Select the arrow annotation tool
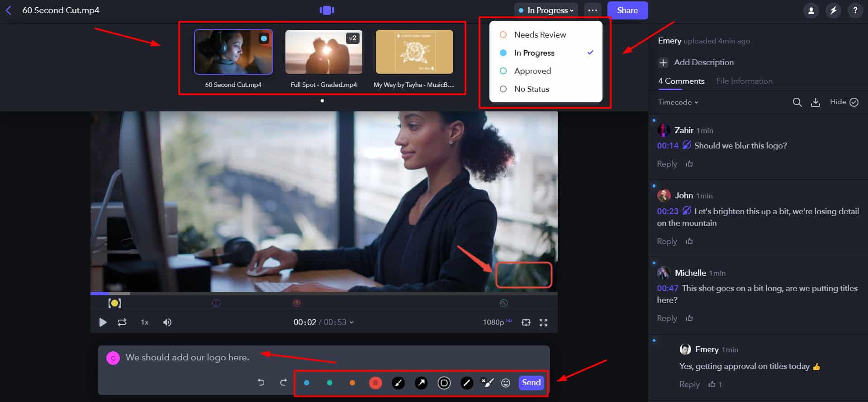Image resolution: width=868 pixels, height=402 pixels. [421, 383]
